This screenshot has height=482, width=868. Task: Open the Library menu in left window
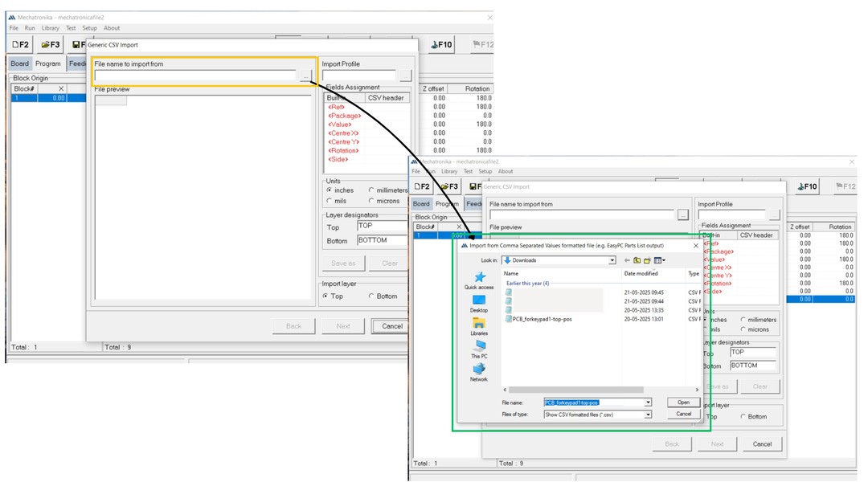coord(51,28)
